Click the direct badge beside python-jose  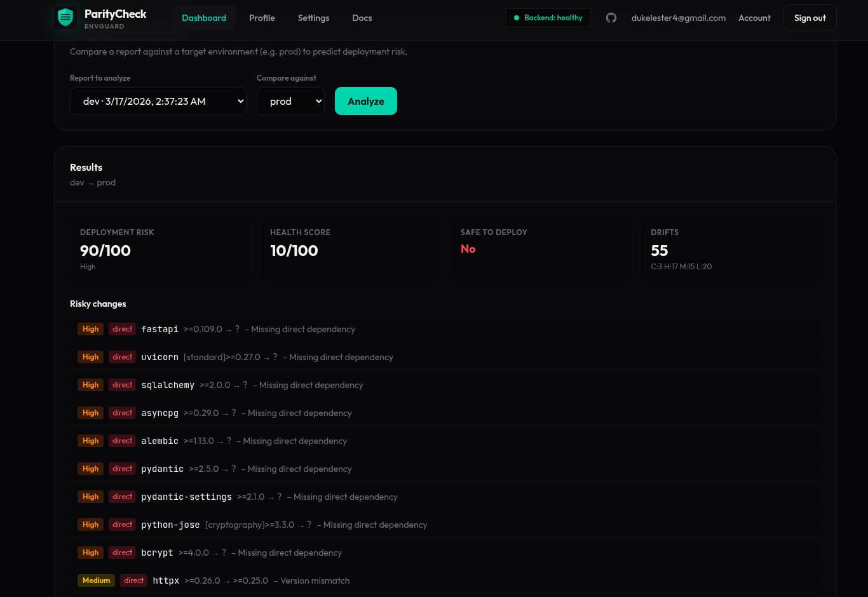[x=122, y=525]
